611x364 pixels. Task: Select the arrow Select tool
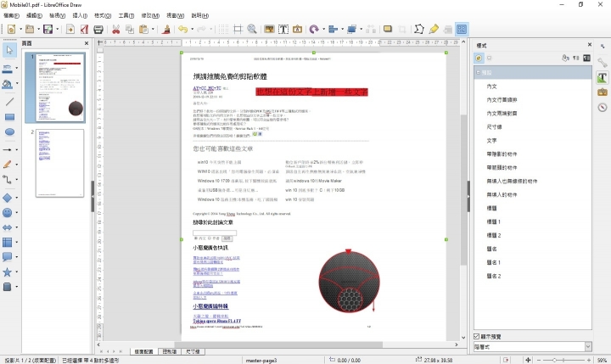tap(9, 50)
